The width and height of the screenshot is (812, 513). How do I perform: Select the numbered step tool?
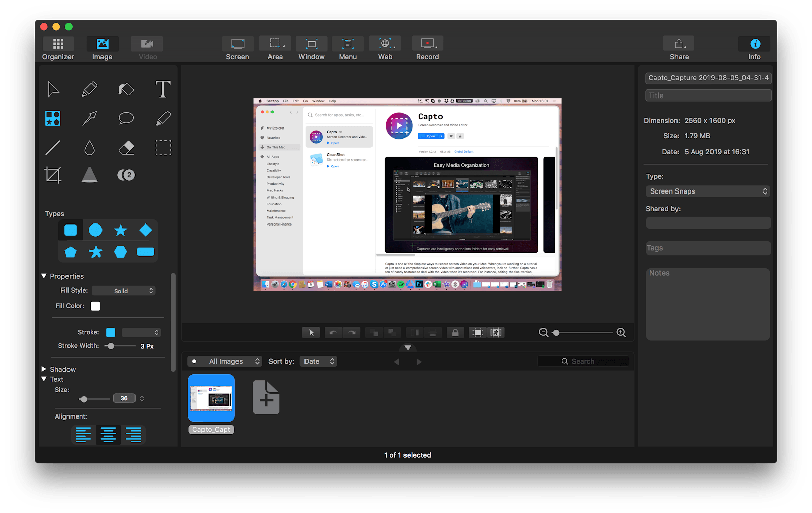click(126, 175)
